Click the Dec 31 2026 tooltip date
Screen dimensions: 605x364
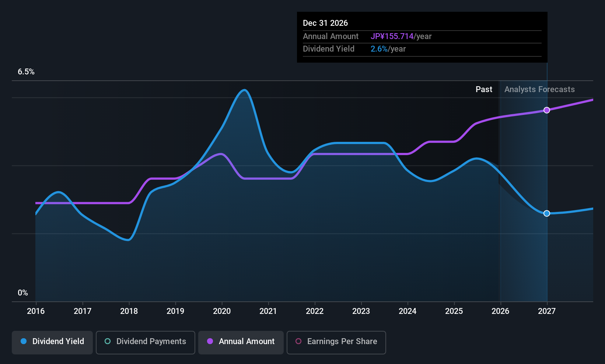[x=325, y=23]
